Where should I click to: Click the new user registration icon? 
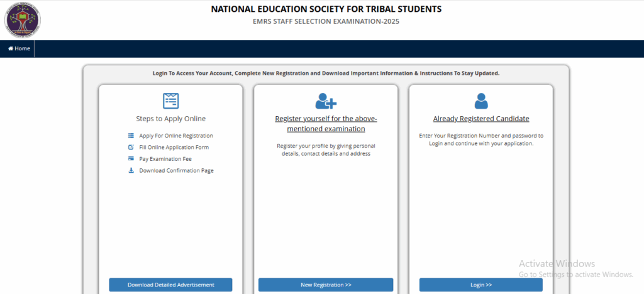click(326, 101)
